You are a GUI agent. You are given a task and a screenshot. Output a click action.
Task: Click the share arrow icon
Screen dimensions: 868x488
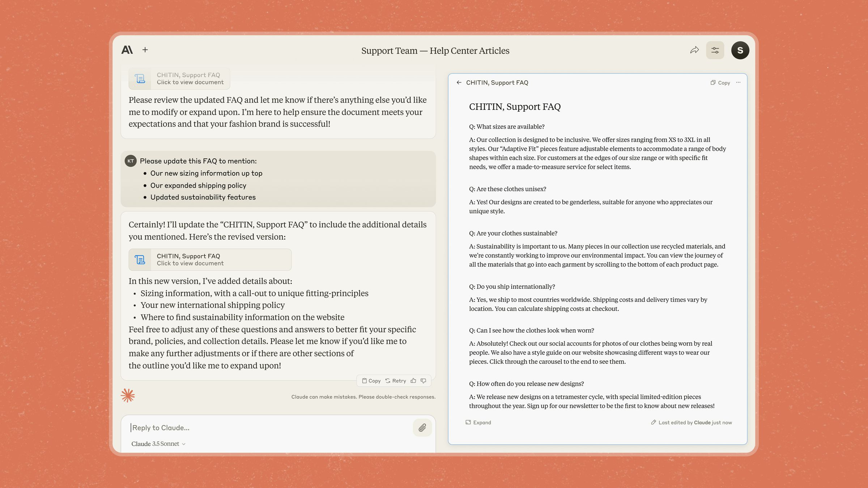pyautogui.click(x=694, y=50)
